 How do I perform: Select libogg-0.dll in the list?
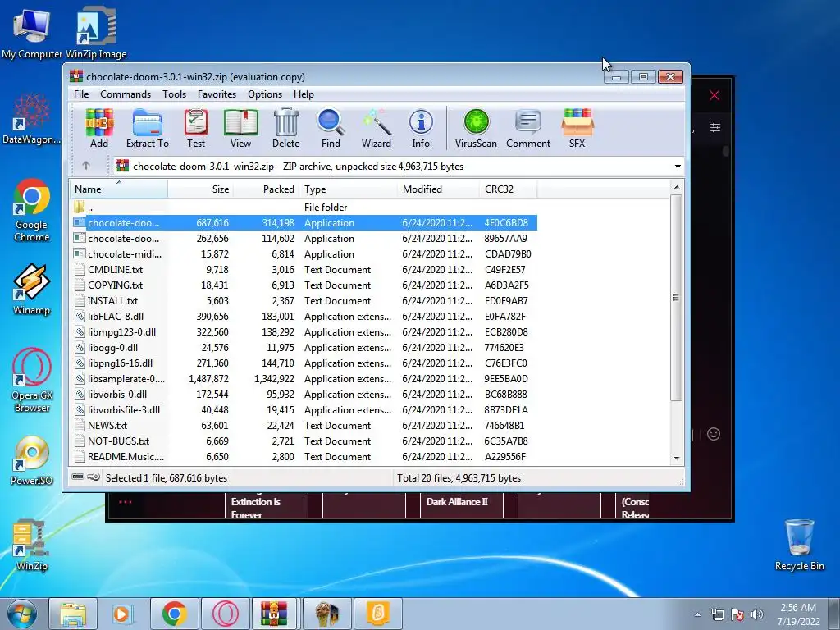[x=304, y=347]
